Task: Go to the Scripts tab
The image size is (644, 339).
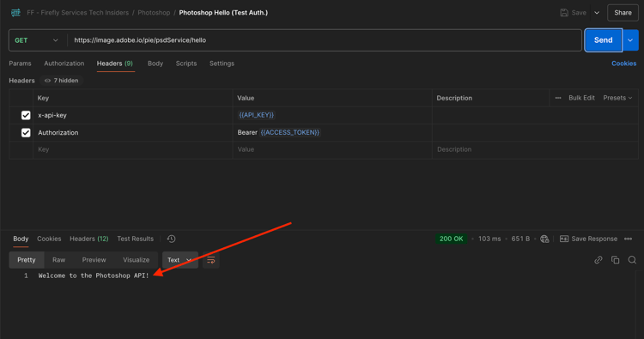Action: (186, 64)
